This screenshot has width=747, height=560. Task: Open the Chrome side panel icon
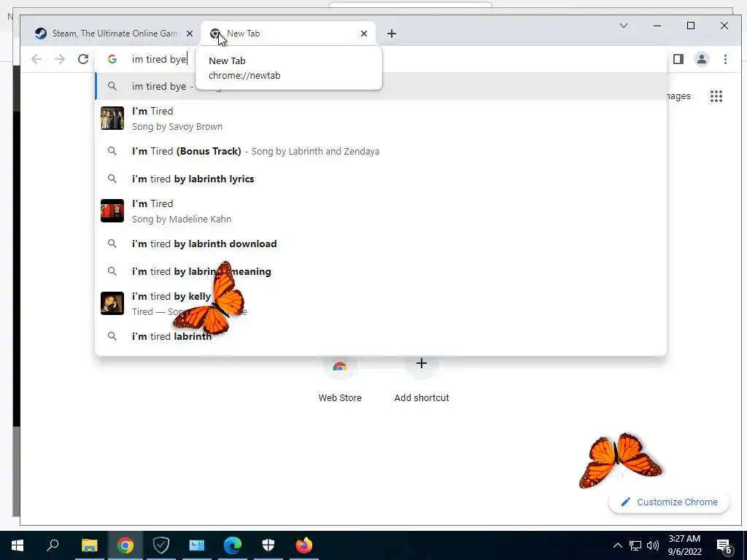coord(678,59)
